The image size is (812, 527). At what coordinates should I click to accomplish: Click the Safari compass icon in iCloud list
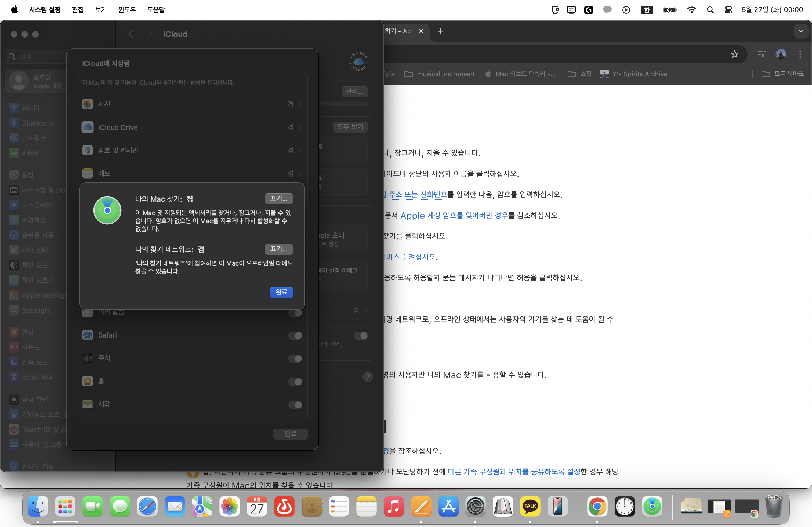click(x=88, y=335)
